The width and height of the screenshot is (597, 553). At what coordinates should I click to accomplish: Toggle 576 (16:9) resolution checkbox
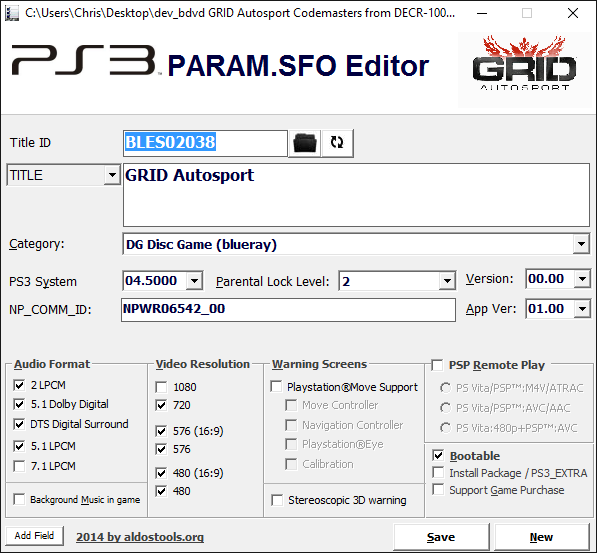tap(161, 431)
